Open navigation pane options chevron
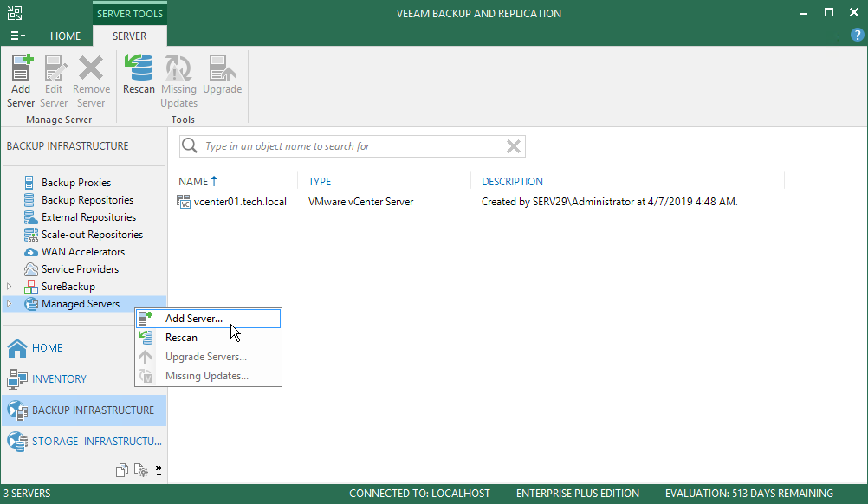Screen dimensions: 868x504 coord(159,471)
